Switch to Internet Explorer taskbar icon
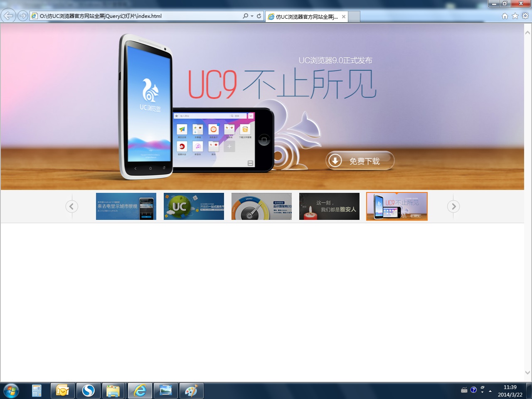 tap(140, 391)
